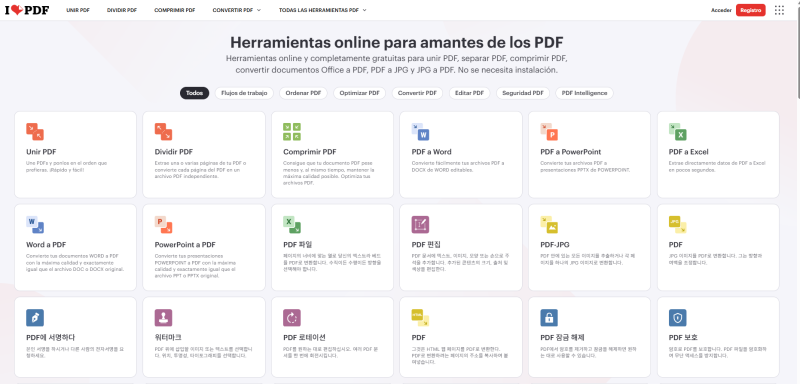Open UNIR PDF in top navigation
Screen dimensions: 800x384
[x=78, y=10]
